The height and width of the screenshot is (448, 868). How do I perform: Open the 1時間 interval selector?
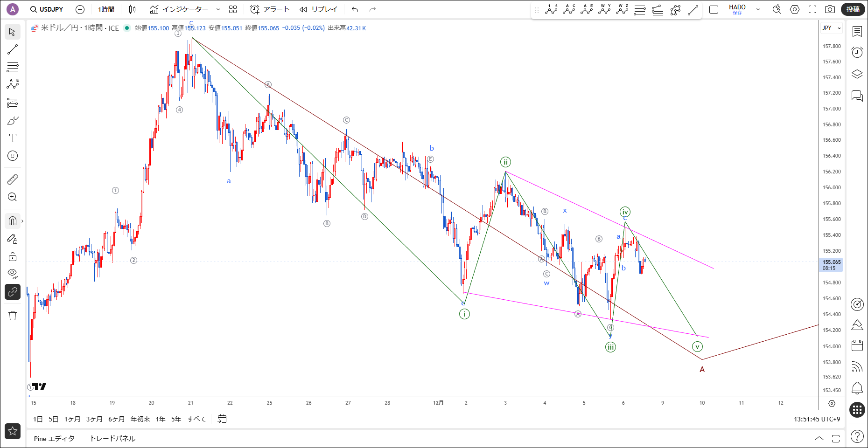pyautogui.click(x=106, y=9)
